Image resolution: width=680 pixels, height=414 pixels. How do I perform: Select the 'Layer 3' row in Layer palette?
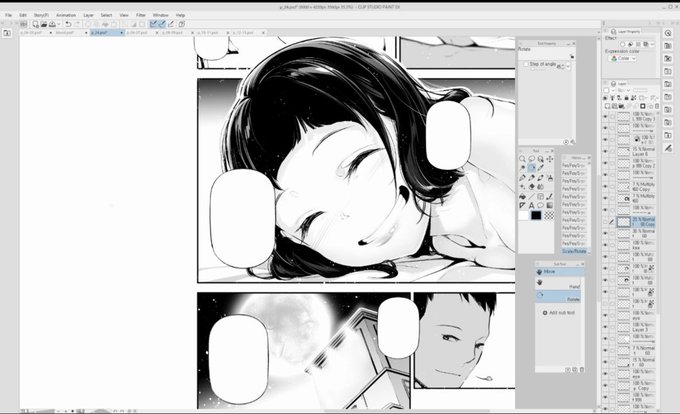(630, 327)
